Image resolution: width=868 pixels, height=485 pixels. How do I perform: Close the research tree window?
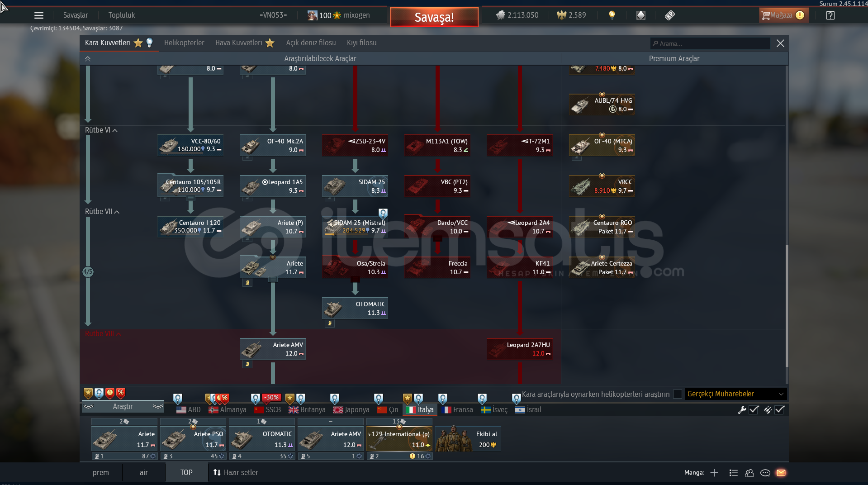(780, 43)
